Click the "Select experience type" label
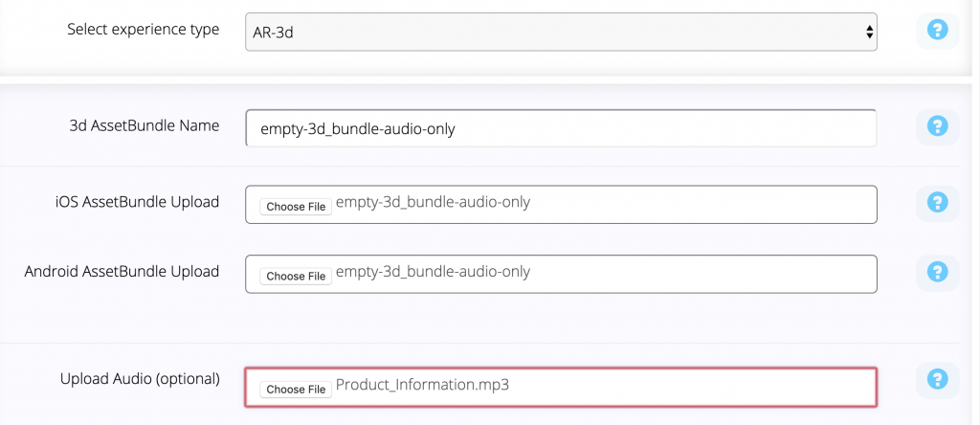Screen dimensions: 980x425 point(144,30)
